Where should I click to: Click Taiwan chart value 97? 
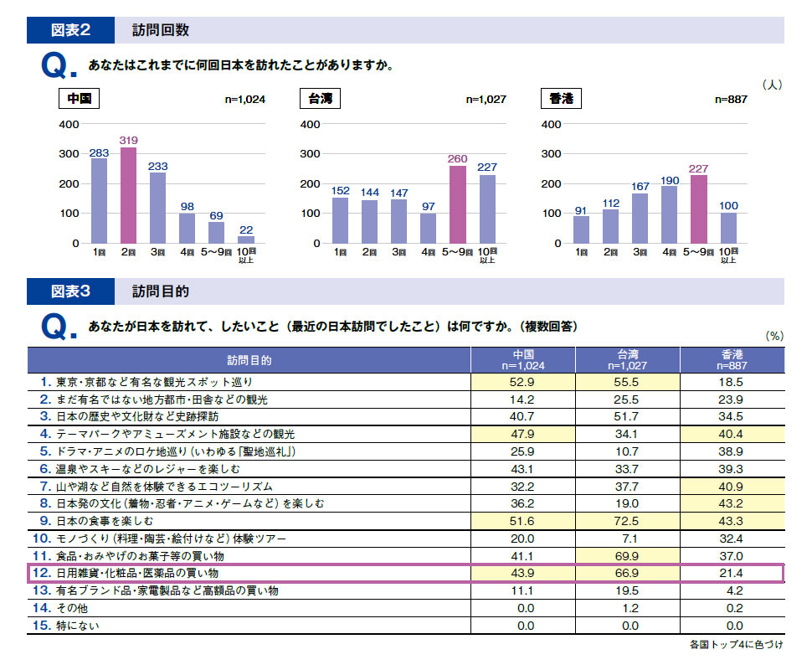click(428, 206)
